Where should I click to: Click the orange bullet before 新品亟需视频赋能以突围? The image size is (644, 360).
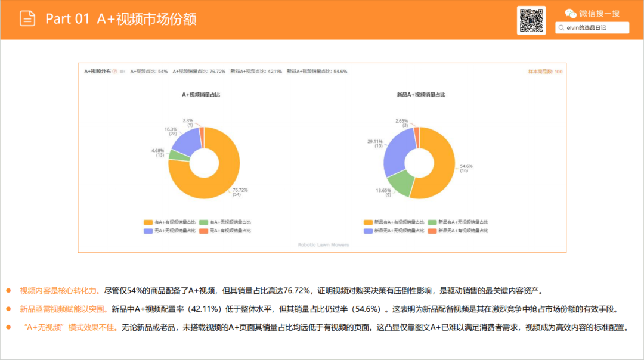click(x=8, y=309)
